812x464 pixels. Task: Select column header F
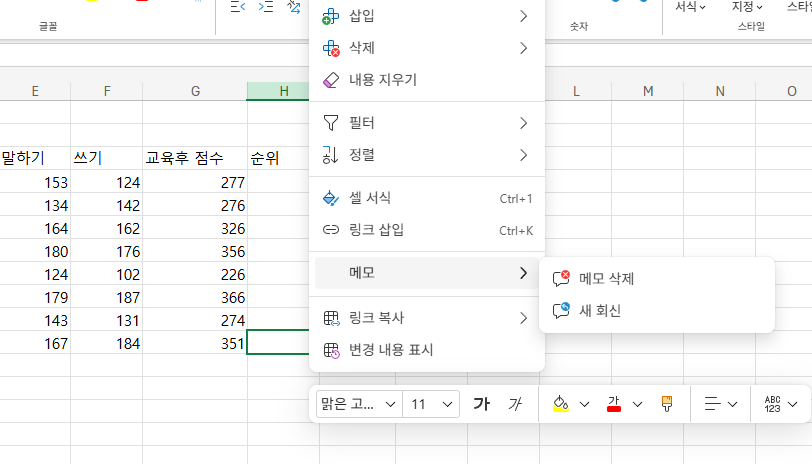point(107,92)
